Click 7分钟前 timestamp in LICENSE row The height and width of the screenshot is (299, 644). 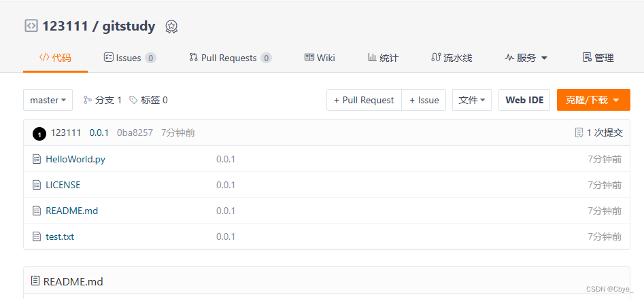tap(605, 185)
